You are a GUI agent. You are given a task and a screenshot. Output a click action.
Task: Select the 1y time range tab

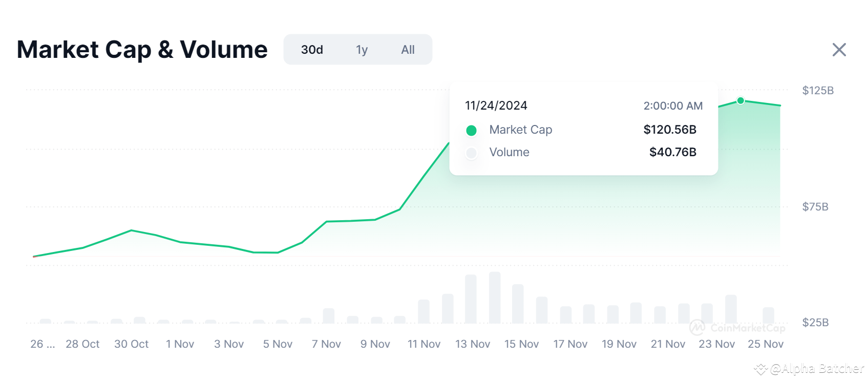(362, 50)
